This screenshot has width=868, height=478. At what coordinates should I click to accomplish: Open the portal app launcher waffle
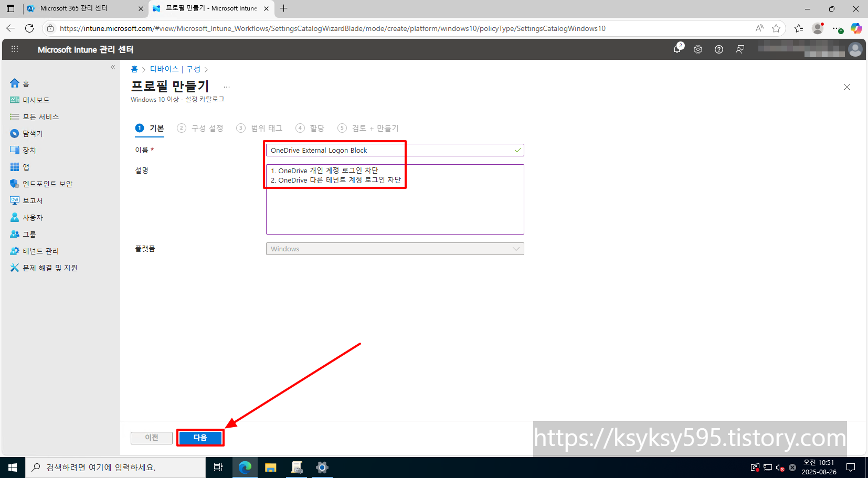pyautogui.click(x=15, y=49)
